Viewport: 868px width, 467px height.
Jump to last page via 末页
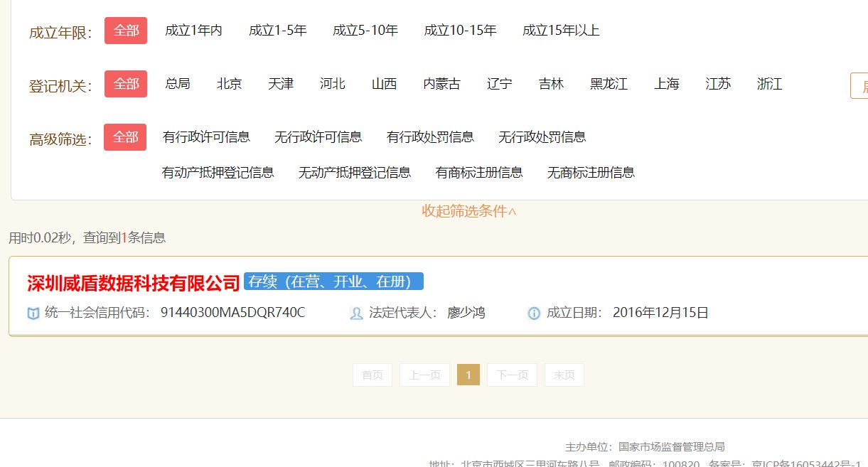[564, 375]
